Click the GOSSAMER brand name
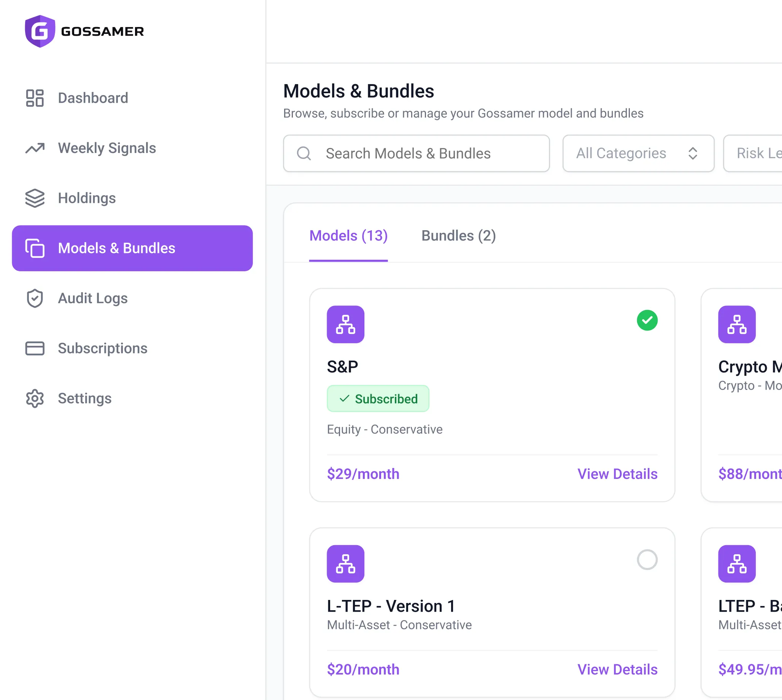Viewport: 782px width, 700px height. tap(102, 31)
